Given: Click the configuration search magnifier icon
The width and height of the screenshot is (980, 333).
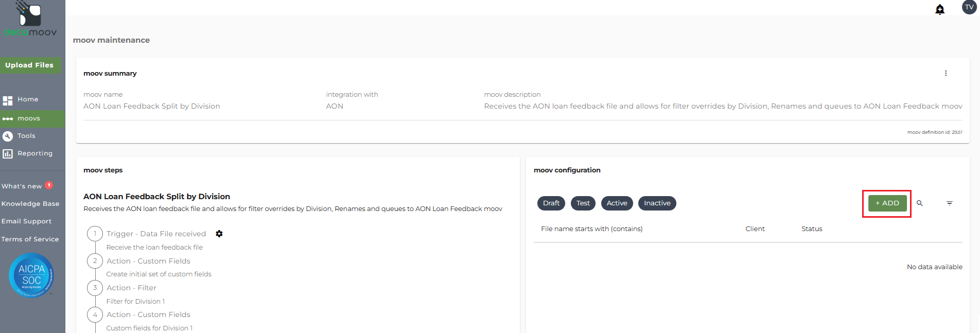Looking at the screenshot, I should [920, 203].
